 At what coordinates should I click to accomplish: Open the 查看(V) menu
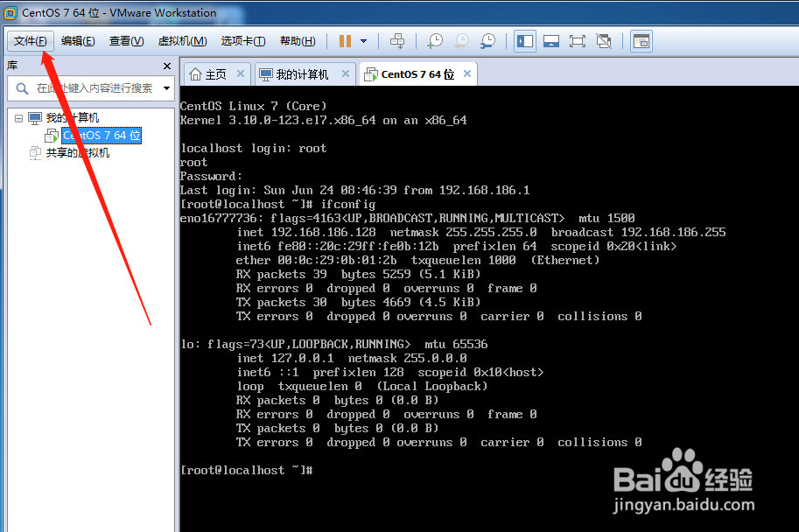click(x=126, y=41)
